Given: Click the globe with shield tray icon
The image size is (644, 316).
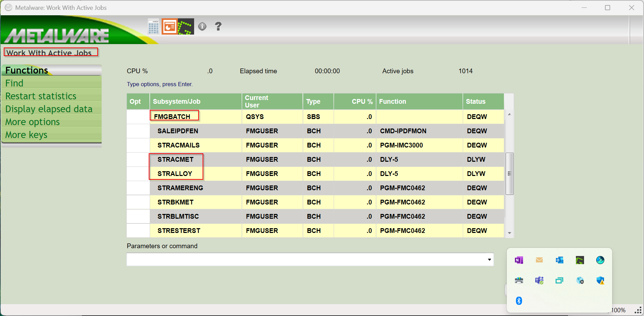Looking at the screenshot, I should pos(580,280).
